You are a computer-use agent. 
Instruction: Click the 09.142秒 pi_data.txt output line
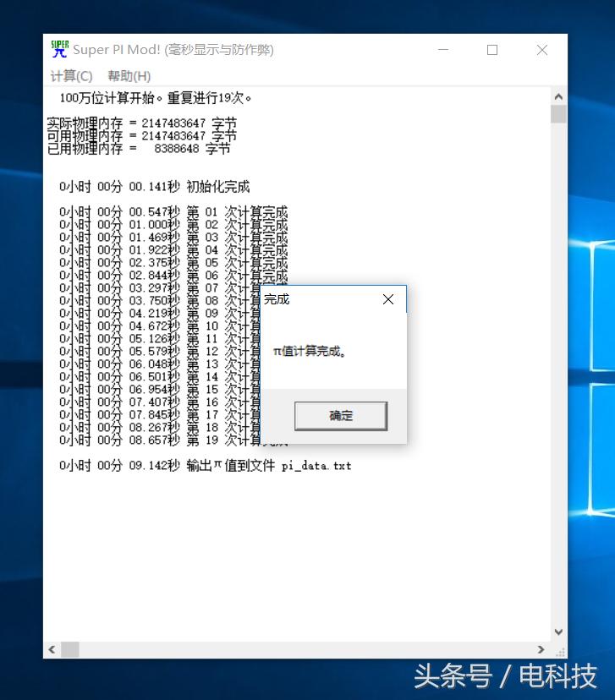click(206, 466)
